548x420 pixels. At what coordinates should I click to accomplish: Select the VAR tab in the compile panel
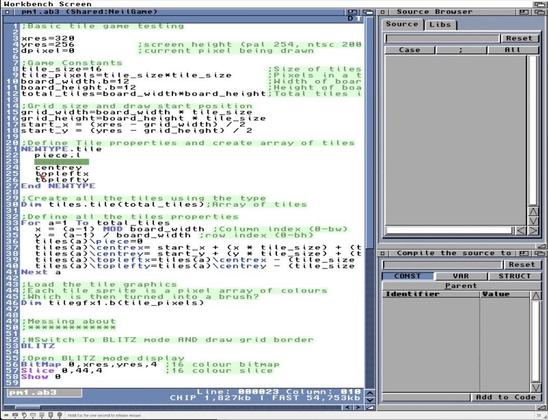[461, 276]
